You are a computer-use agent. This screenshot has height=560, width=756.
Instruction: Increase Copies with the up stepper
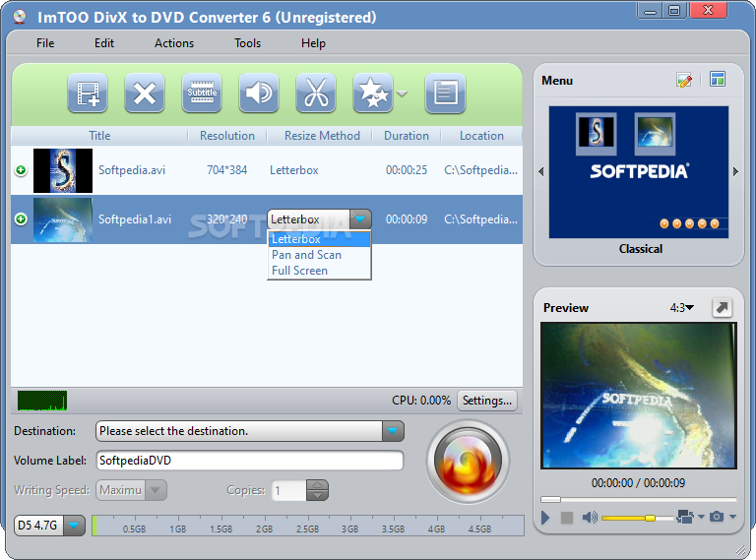[317, 485]
